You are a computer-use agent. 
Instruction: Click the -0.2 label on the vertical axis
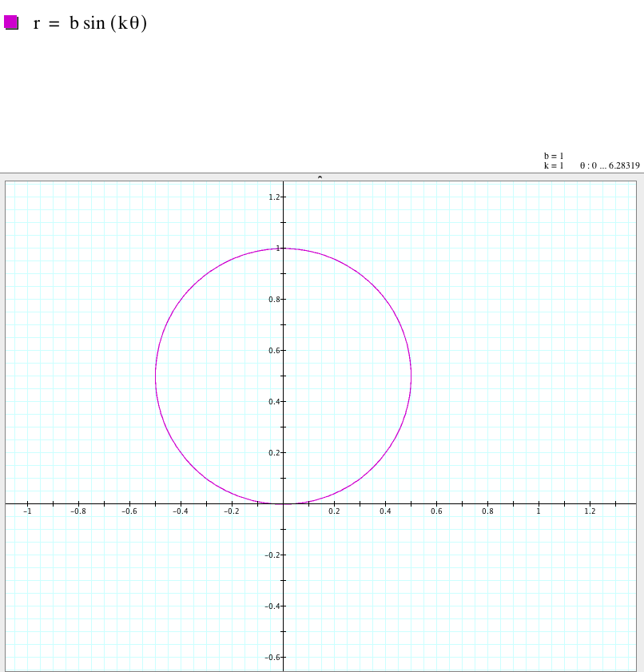tap(272, 555)
